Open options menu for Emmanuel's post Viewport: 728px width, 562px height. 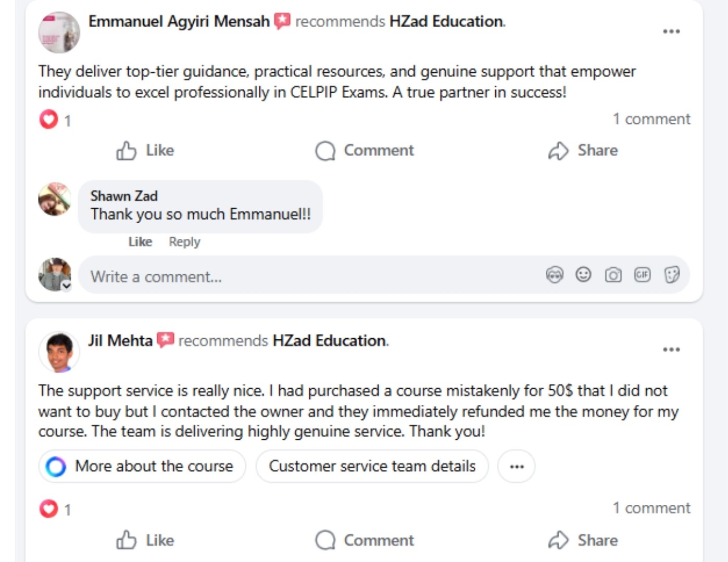671,31
